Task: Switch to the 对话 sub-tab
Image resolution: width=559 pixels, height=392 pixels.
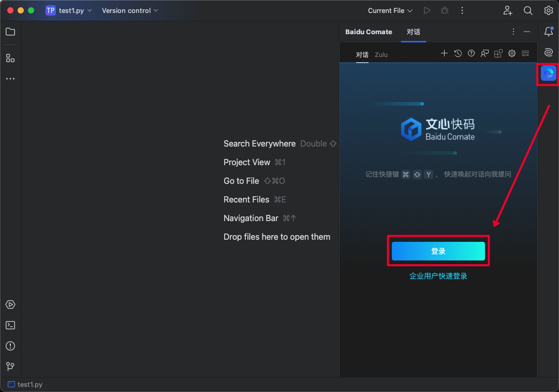Action: coord(362,54)
